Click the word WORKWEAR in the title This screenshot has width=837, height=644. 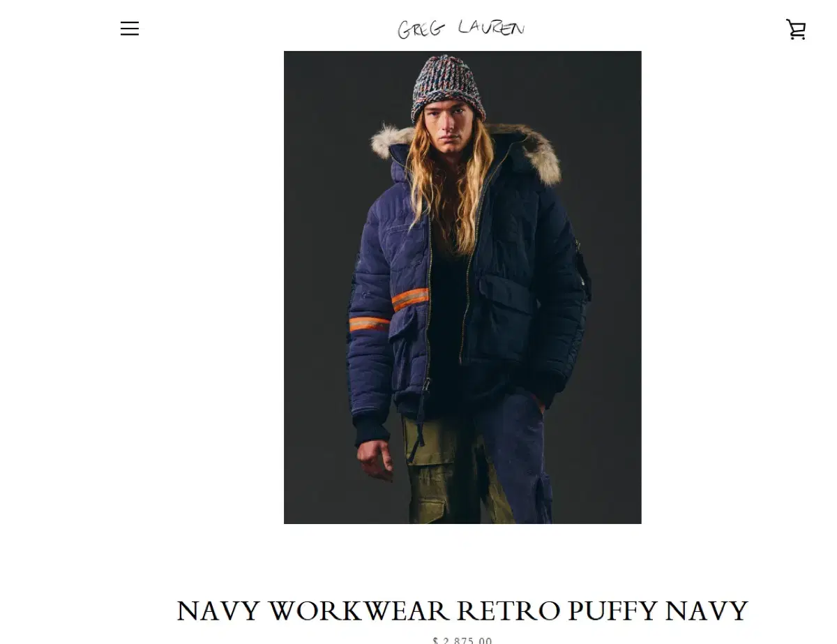(359, 611)
